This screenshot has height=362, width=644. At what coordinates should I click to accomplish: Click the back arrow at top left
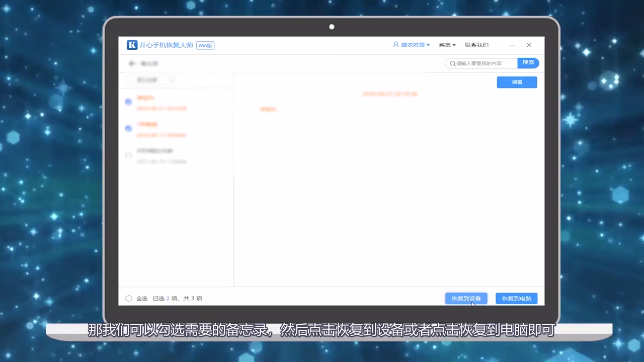coord(131,63)
